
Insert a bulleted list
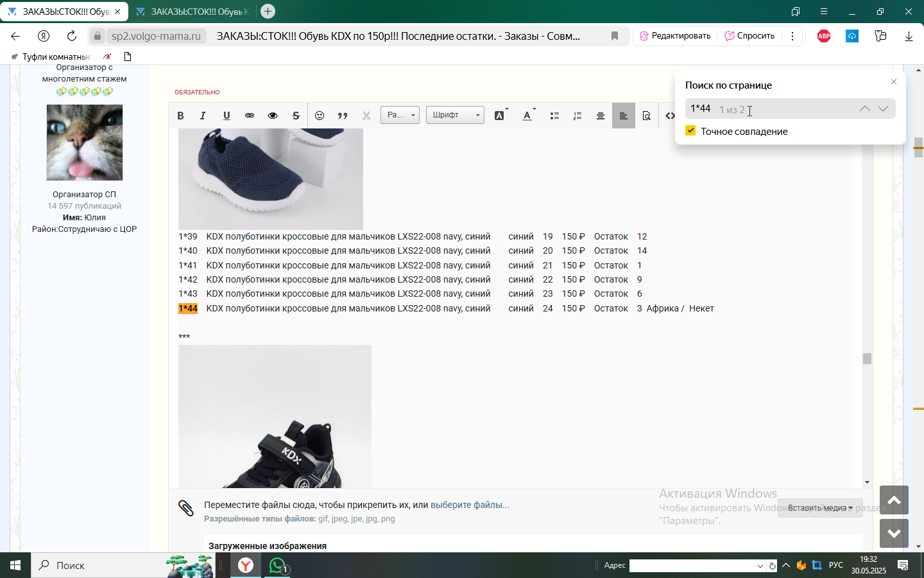click(x=554, y=116)
